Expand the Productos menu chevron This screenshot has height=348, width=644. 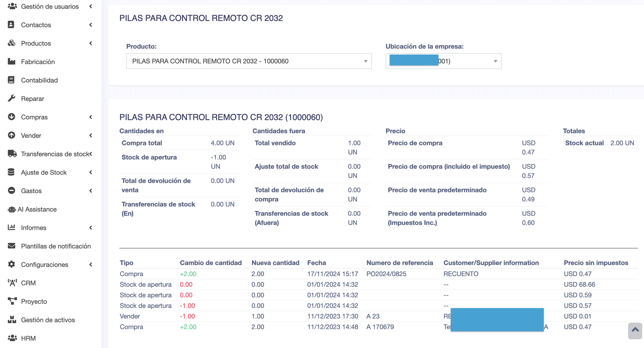click(x=91, y=43)
